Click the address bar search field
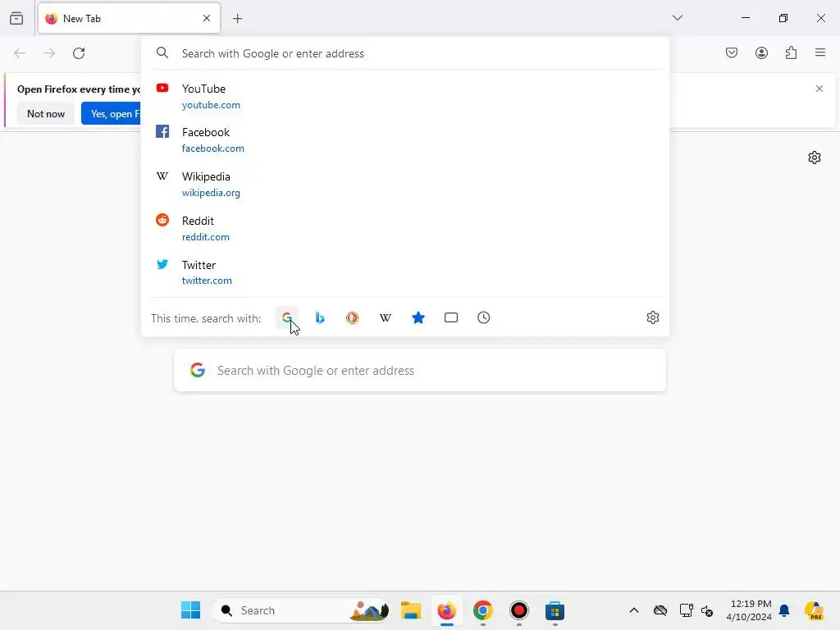The height and width of the screenshot is (630, 840). [x=405, y=53]
